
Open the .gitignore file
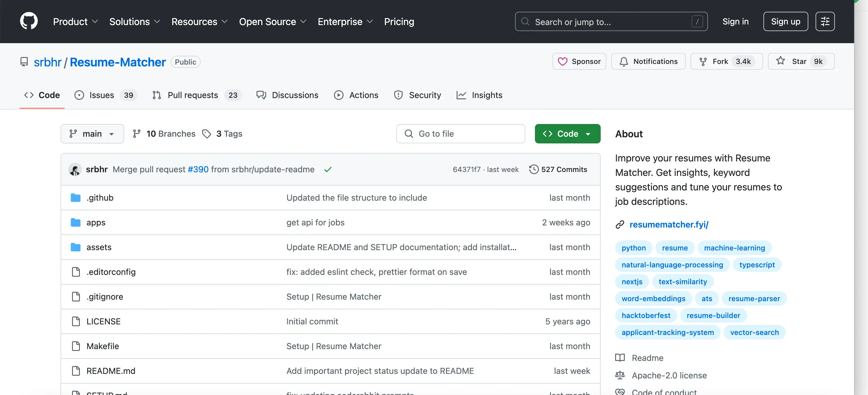[105, 297]
